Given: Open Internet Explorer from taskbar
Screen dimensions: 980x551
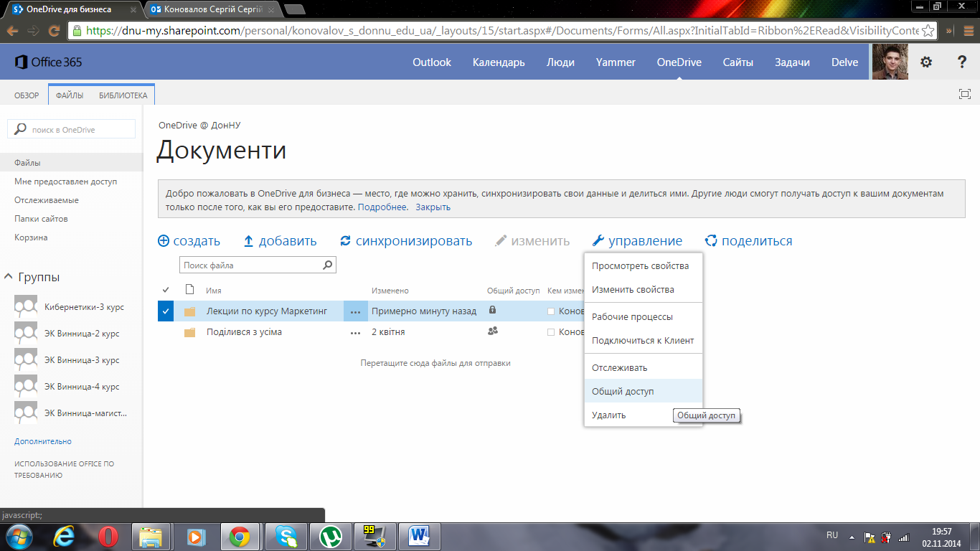Looking at the screenshot, I should [x=65, y=537].
